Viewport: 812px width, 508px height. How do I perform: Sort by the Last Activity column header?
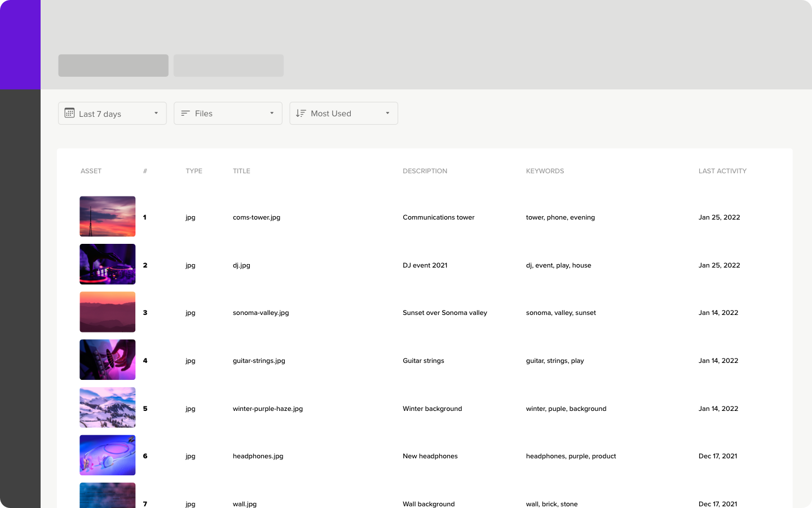click(x=722, y=171)
